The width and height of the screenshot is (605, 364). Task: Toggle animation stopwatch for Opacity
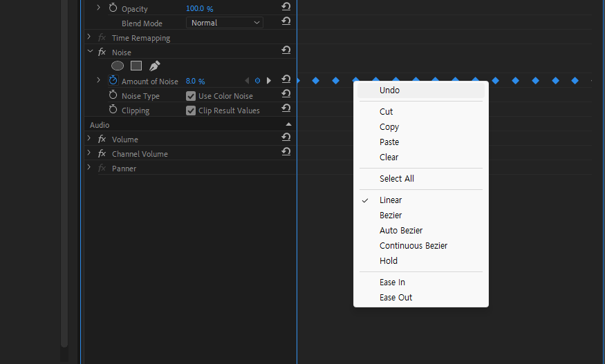point(113,8)
